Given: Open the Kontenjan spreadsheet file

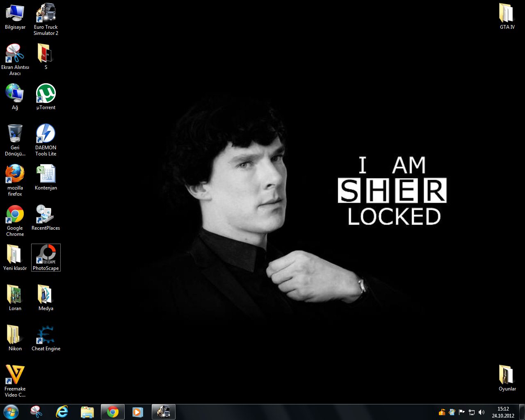Looking at the screenshot, I should [x=46, y=177].
